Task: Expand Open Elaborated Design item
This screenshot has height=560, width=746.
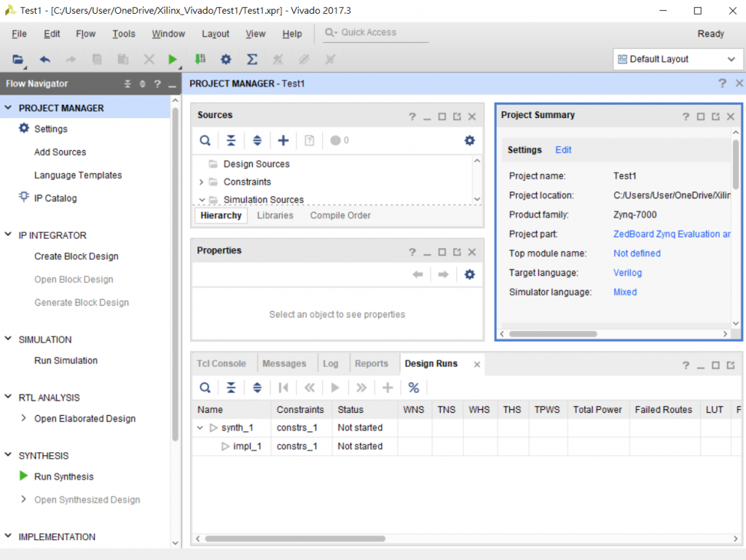Action: click(23, 418)
